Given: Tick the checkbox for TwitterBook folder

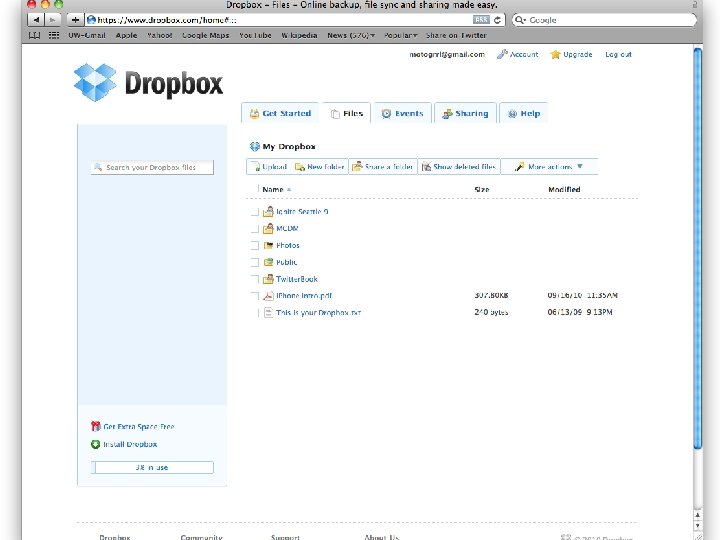Looking at the screenshot, I should point(254,279).
